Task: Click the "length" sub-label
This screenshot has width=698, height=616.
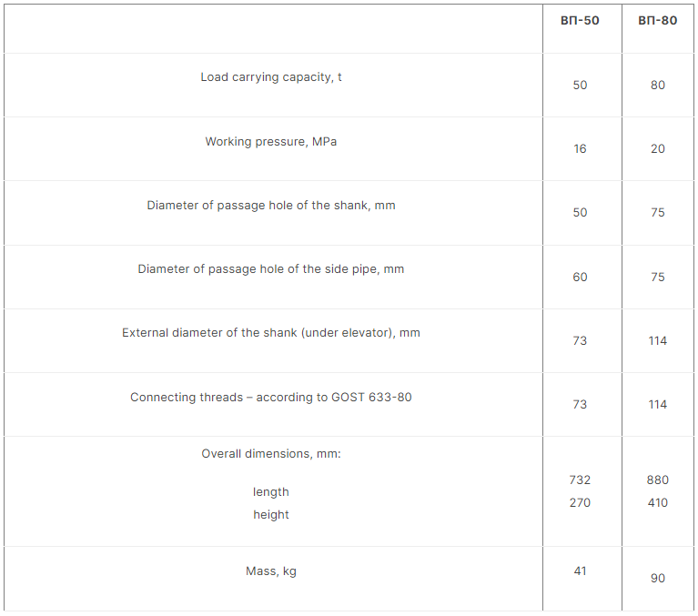Action: pyautogui.click(x=271, y=492)
